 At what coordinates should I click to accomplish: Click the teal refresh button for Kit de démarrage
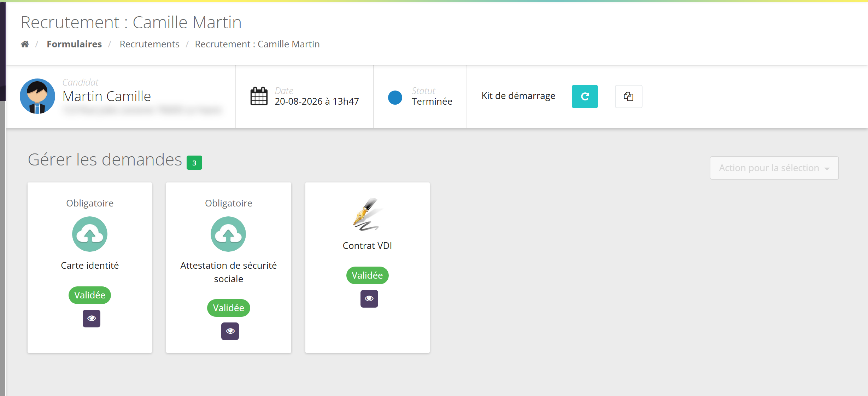click(x=585, y=97)
